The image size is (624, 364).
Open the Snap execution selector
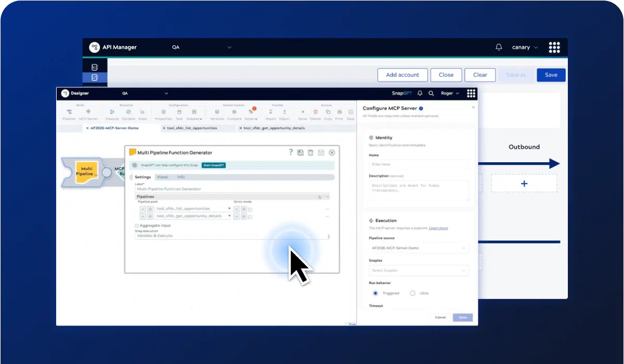tap(232, 236)
